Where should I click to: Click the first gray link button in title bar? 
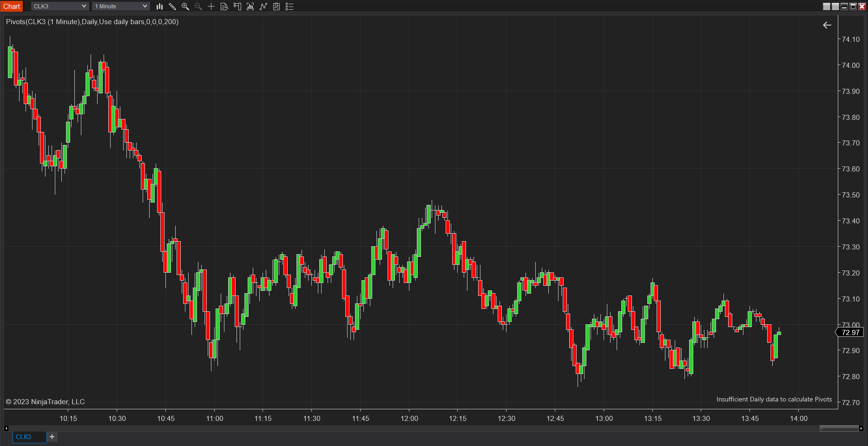click(827, 7)
